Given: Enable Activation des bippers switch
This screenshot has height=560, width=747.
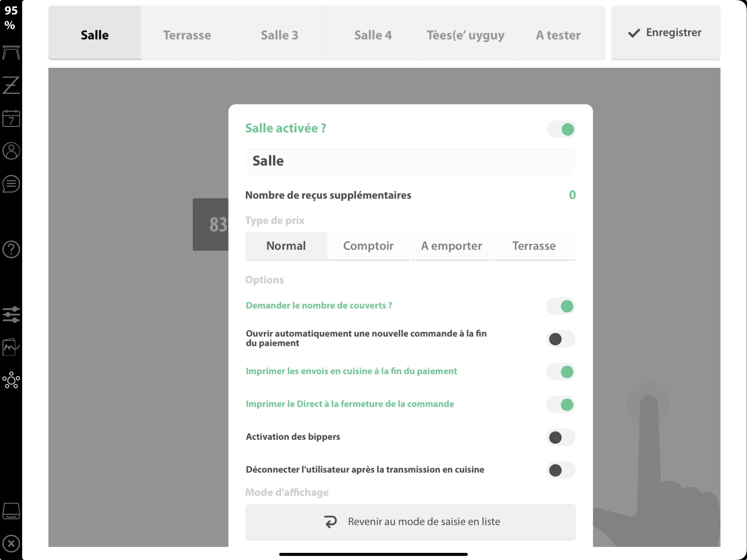Looking at the screenshot, I should point(561,437).
